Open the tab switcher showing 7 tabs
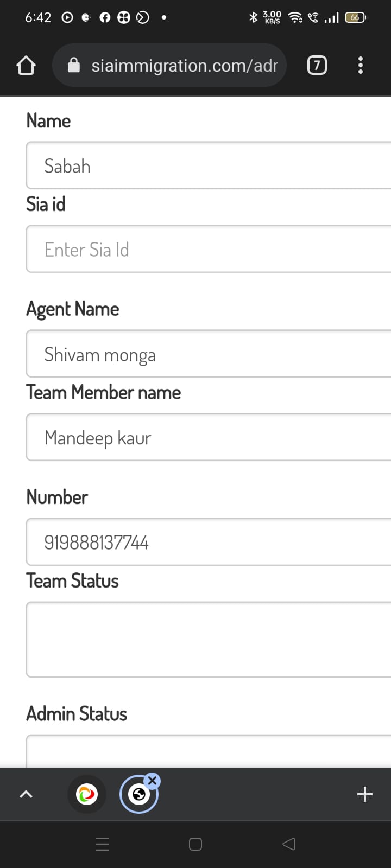The image size is (391, 868). 317,66
